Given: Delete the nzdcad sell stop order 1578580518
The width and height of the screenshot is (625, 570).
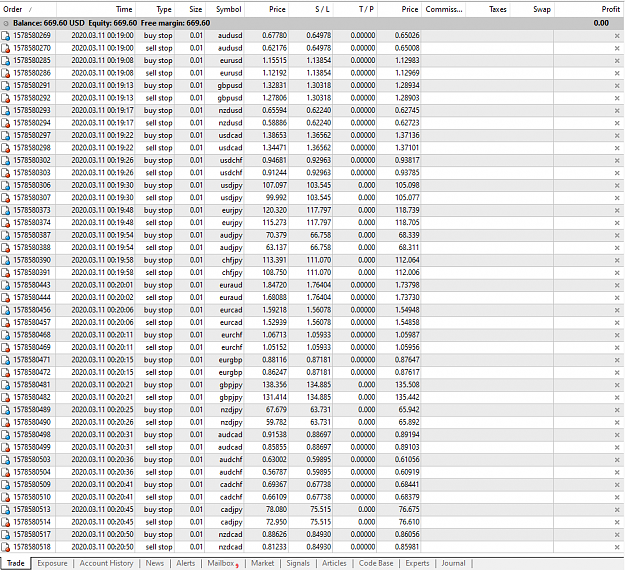Looking at the screenshot, I should click(x=617, y=547).
